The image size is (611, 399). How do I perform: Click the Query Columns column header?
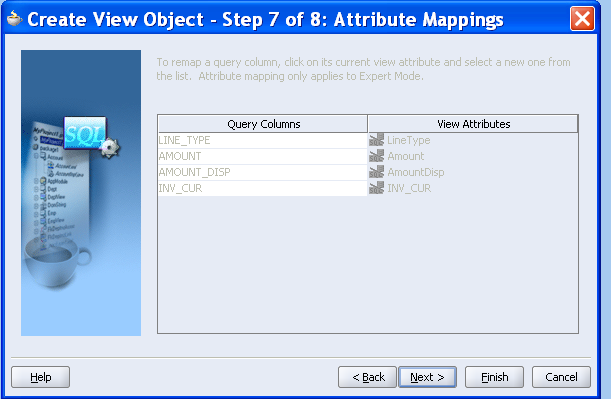[x=263, y=124]
